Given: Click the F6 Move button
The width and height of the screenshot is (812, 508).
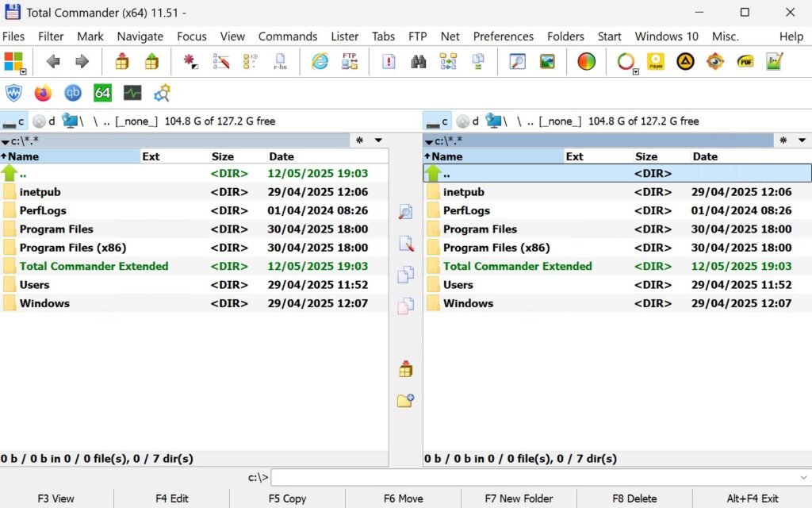Looking at the screenshot, I should coord(404,498).
